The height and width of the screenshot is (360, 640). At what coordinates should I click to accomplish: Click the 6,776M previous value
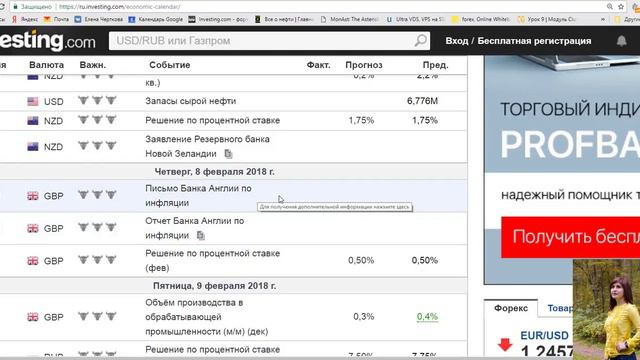(x=422, y=101)
